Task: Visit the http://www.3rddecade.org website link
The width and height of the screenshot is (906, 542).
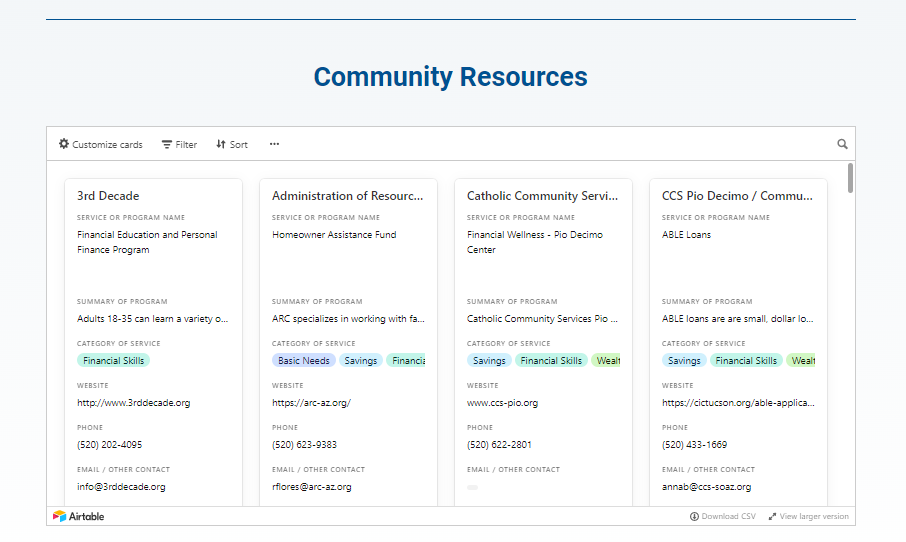Action: 133,403
